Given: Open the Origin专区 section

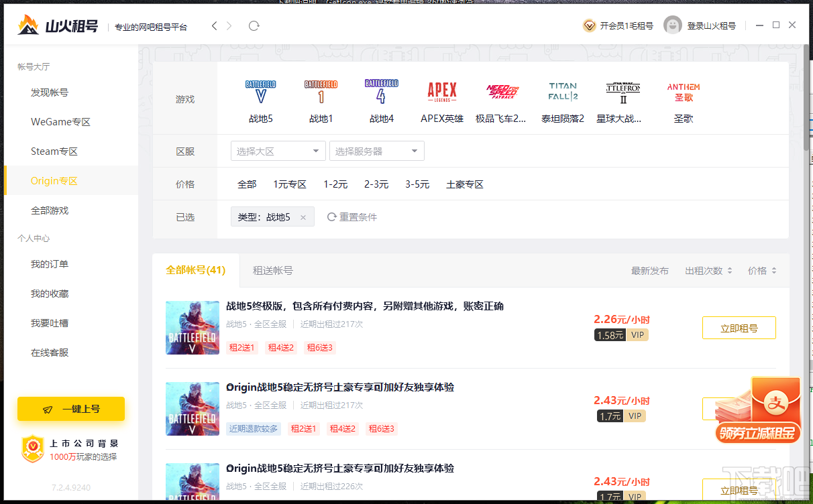Looking at the screenshot, I should click(x=71, y=181).
